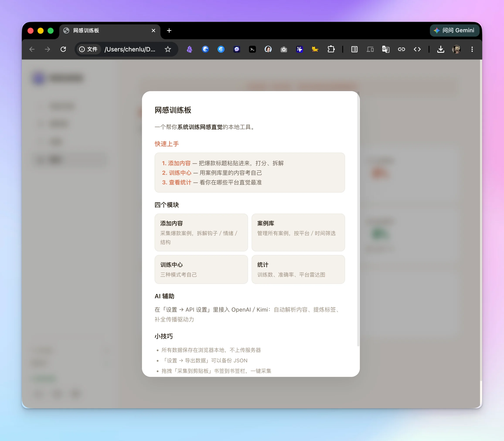504x441 pixels.
Task: Click the tip about 导出数据 JSON backup
Action: pos(204,361)
